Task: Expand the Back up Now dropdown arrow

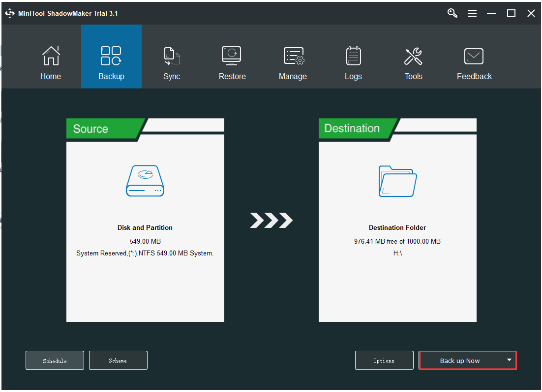Action: point(509,360)
